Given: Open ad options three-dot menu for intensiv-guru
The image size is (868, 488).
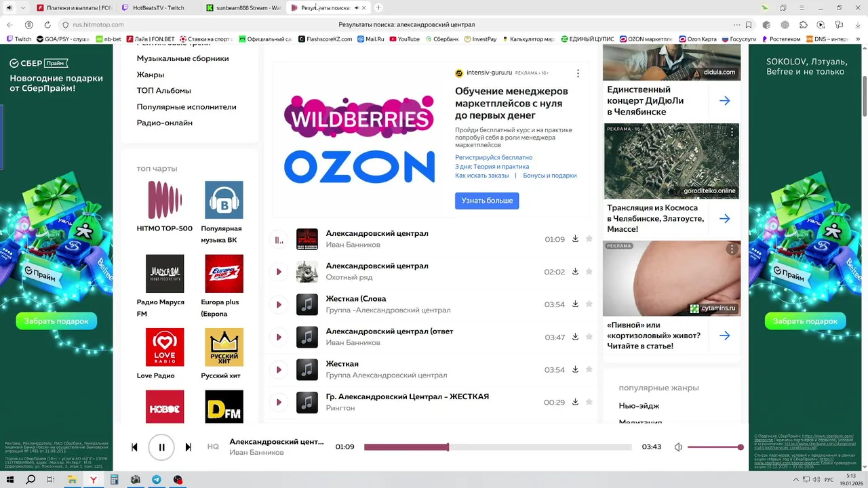Looking at the screenshot, I should (x=578, y=73).
